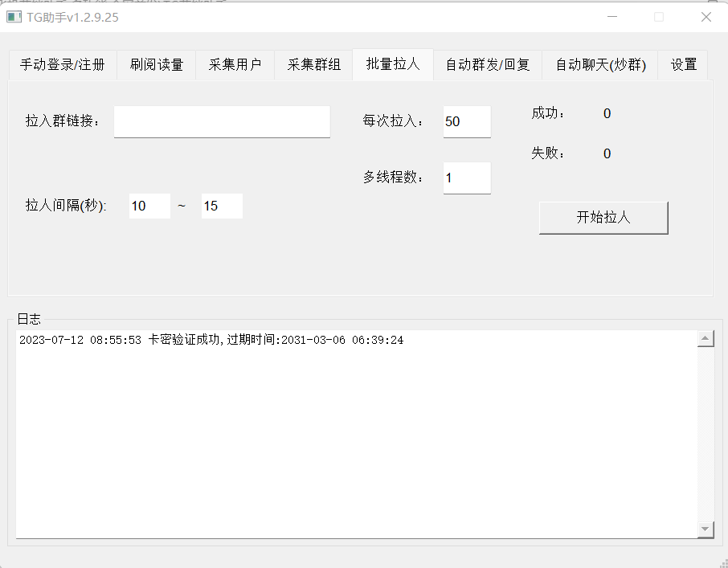Click the TG助手 app icon in title bar

[14, 17]
